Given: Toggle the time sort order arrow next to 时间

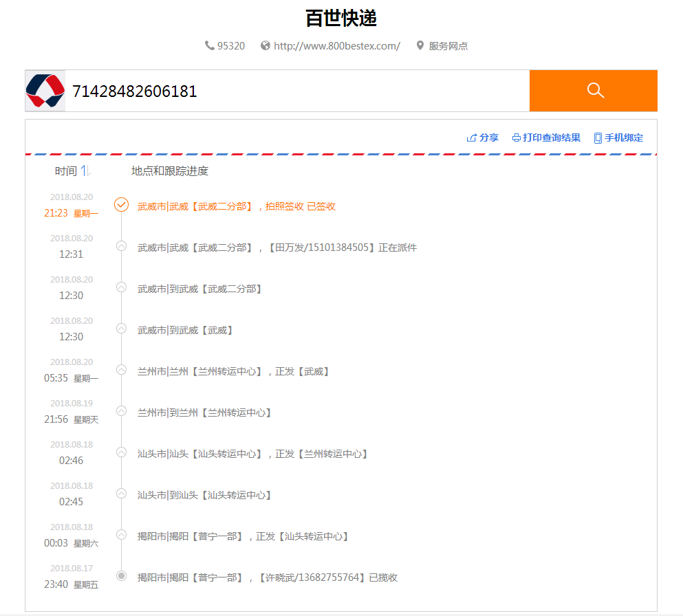Looking at the screenshot, I should pyautogui.click(x=85, y=170).
